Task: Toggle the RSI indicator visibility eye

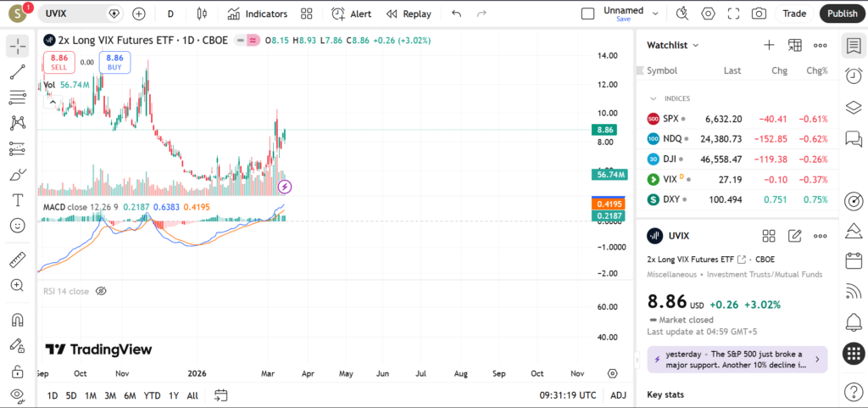Action: pos(101,291)
